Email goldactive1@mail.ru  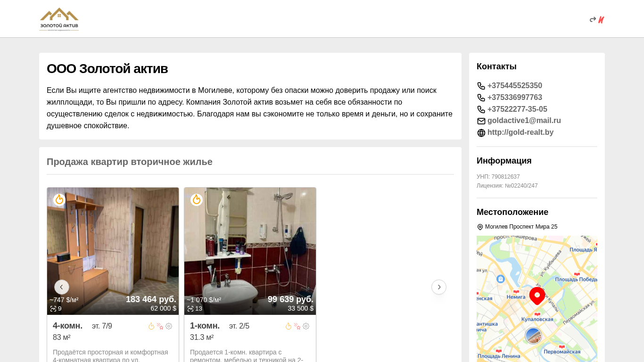tap(524, 121)
